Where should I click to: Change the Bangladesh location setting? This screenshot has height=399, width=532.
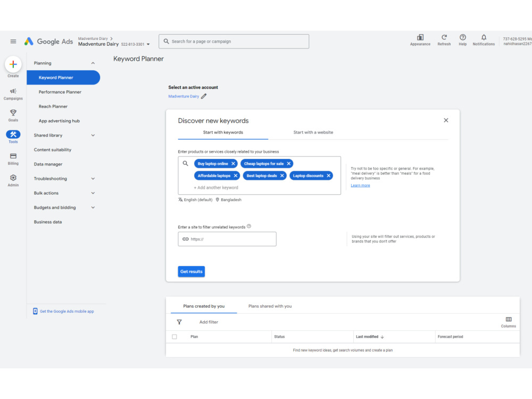click(x=228, y=200)
